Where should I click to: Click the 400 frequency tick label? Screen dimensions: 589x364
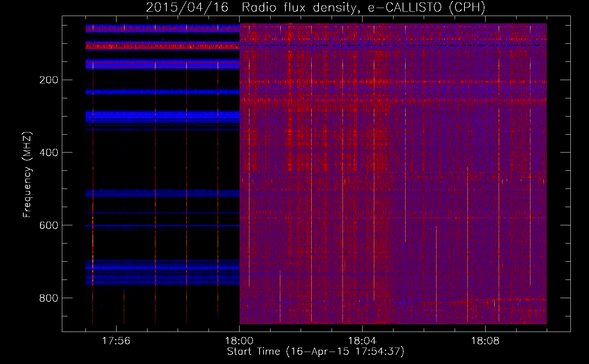48,153
